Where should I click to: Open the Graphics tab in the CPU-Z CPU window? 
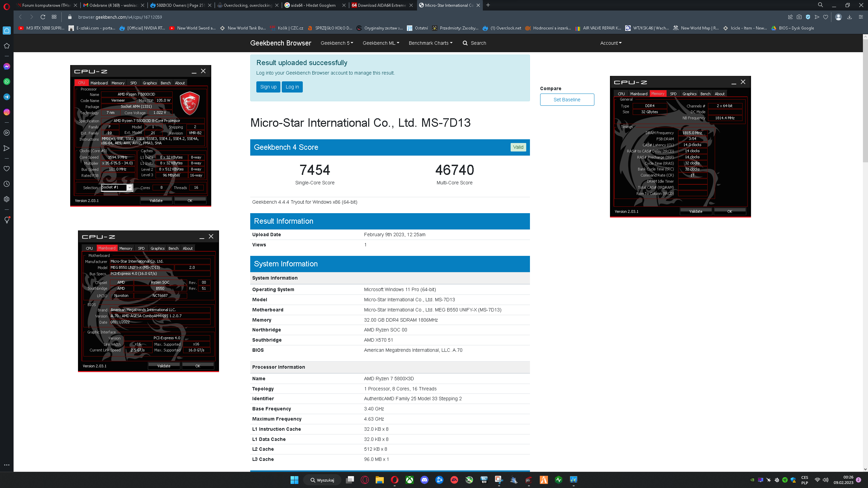[x=150, y=83]
